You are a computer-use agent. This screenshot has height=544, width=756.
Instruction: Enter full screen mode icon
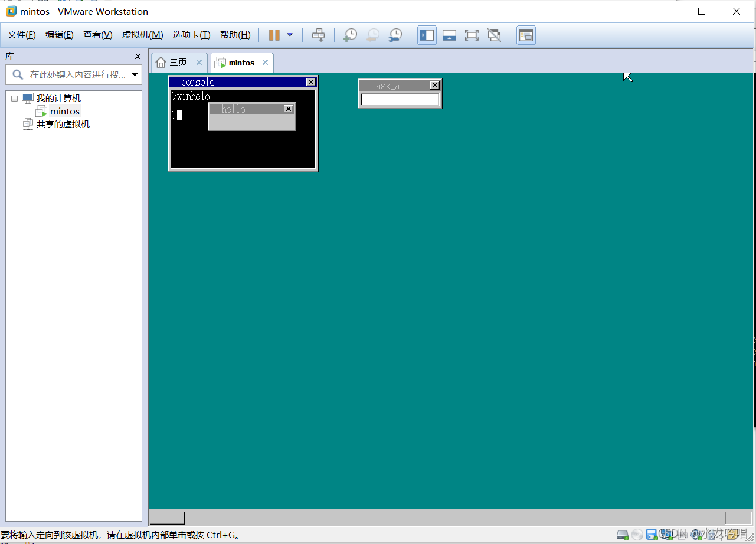tap(472, 35)
